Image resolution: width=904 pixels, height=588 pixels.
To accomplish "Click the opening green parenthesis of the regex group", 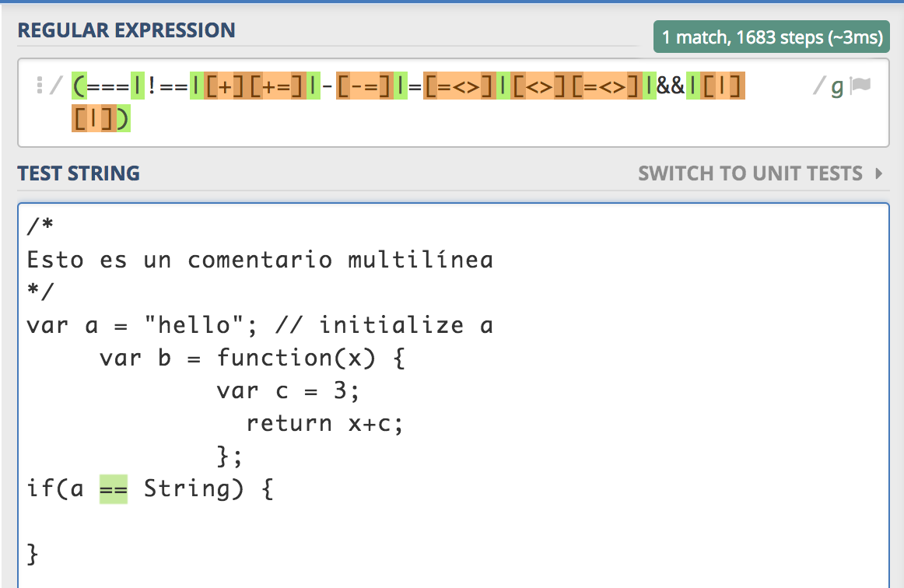I will pyautogui.click(x=79, y=86).
